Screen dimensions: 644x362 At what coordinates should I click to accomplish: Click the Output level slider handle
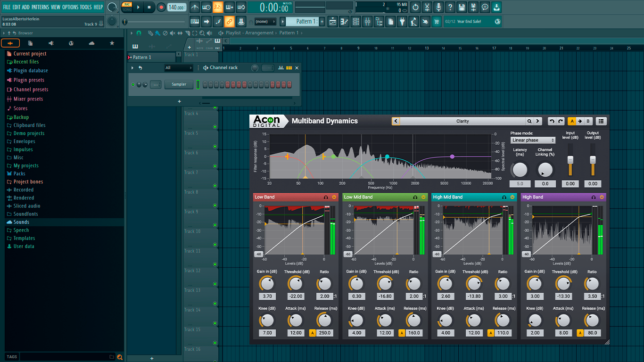593,159
